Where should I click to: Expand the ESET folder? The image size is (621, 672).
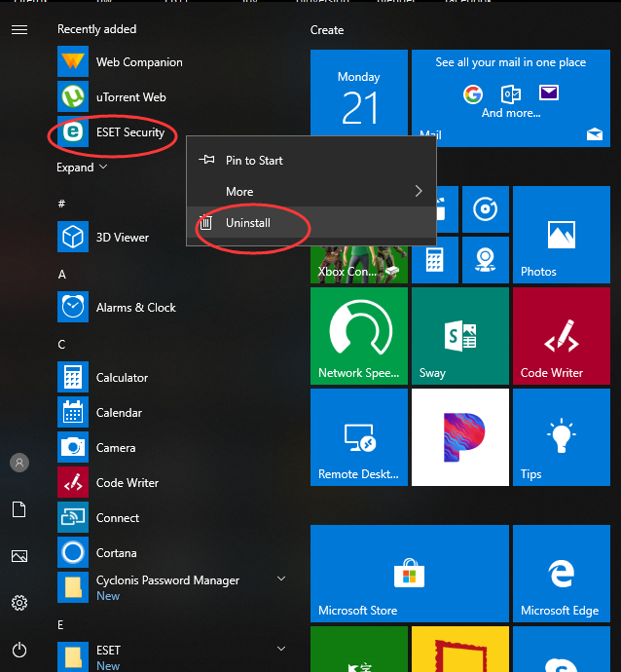281,649
